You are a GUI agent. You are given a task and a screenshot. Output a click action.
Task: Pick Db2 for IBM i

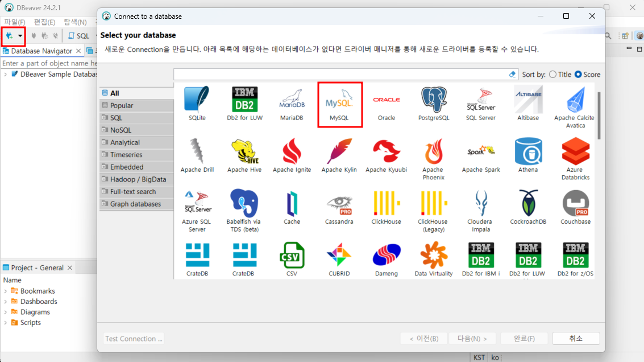[481, 259]
